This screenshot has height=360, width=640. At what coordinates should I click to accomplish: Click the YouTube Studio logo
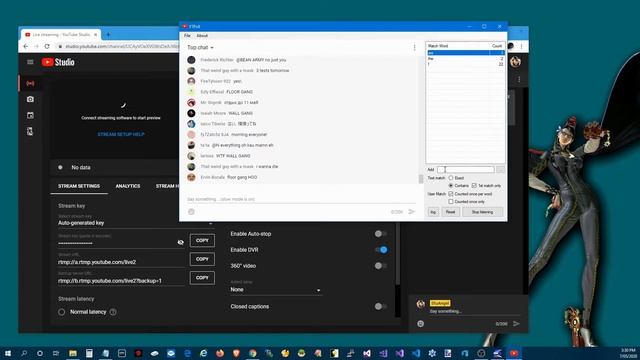click(58, 62)
